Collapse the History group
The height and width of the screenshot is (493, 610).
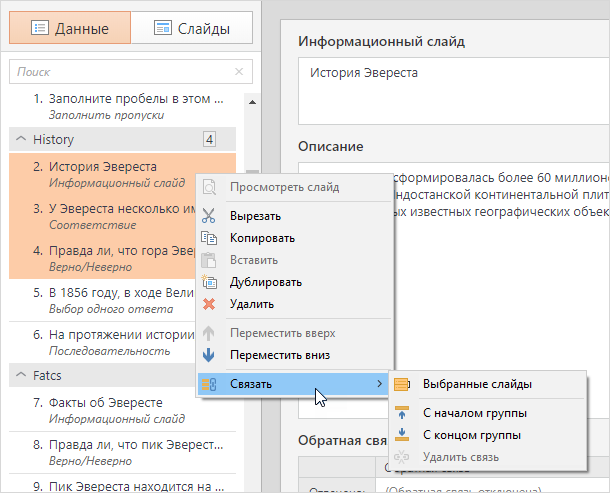pyautogui.click(x=21, y=139)
